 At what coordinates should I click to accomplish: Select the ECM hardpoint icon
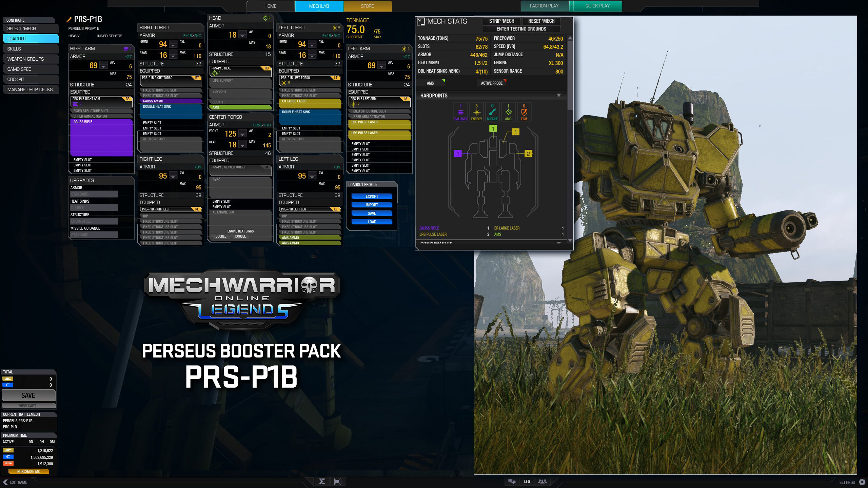coord(524,112)
